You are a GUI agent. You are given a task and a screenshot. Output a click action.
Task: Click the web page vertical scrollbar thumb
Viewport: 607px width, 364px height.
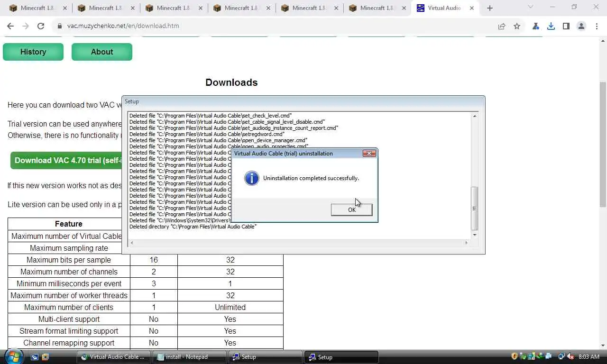603,145
